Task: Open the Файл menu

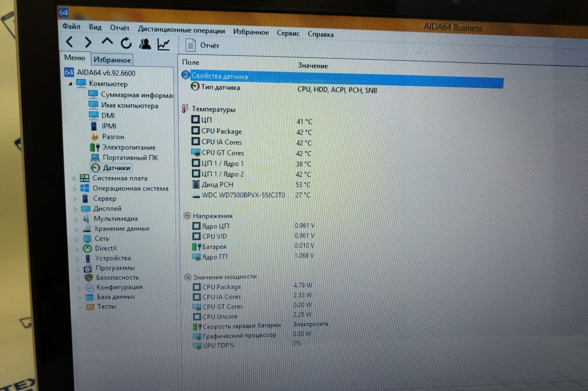Action: point(71,26)
